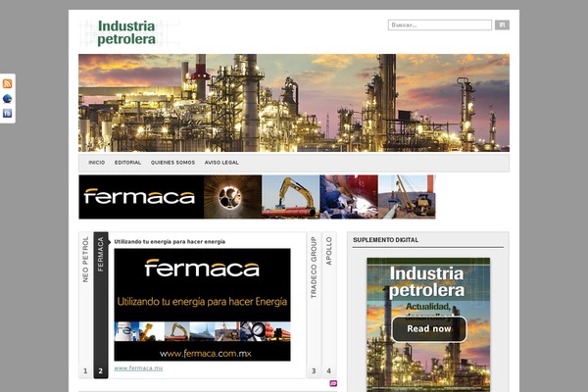Viewport: 588px width, 392px height.
Task: Select the FERMACA slider tab
Action: coord(101,305)
